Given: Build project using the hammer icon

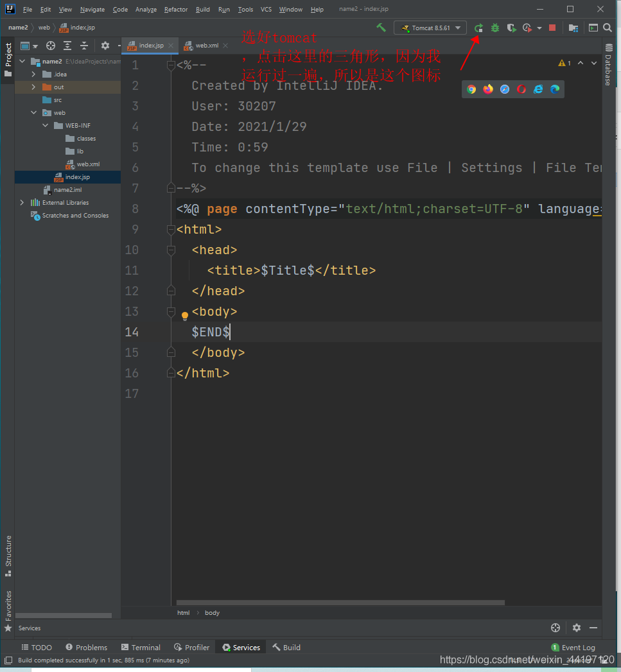Looking at the screenshot, I should click(381, 28).
